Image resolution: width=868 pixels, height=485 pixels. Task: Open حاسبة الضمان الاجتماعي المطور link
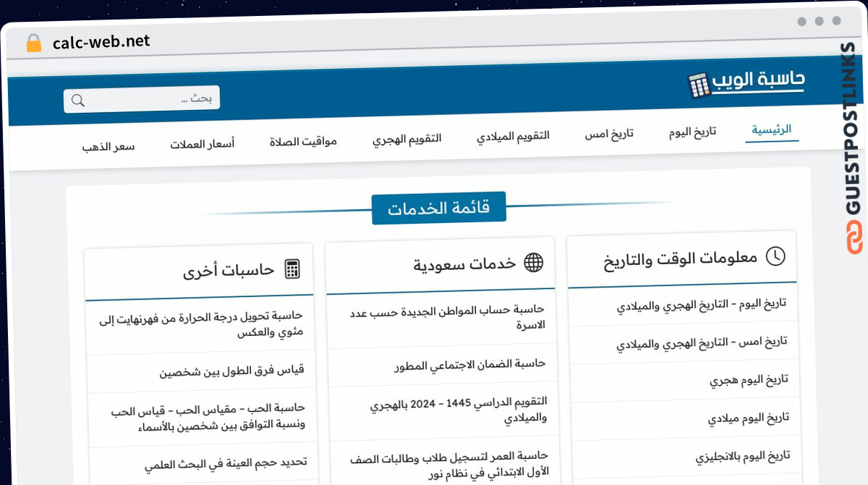coord(470,364)
